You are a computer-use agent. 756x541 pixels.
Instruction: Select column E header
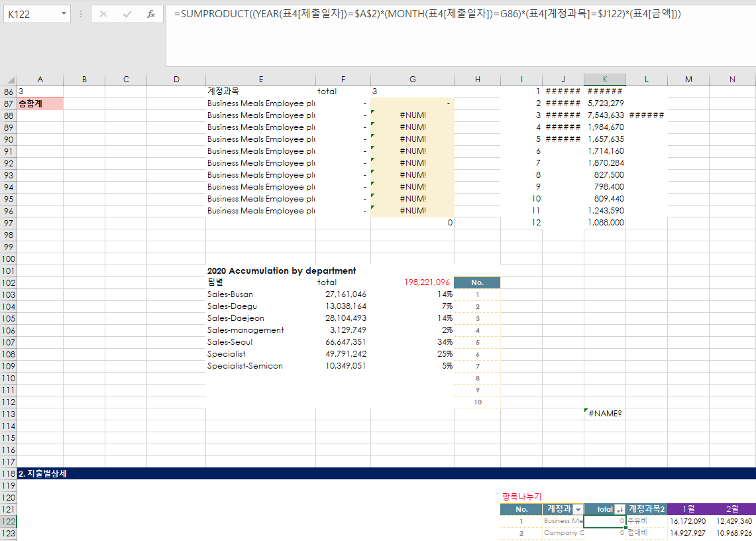[261, 80]
